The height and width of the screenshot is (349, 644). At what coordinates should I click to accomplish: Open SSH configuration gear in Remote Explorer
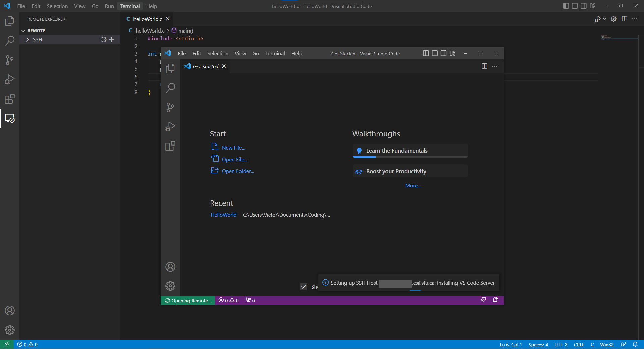(x=103, y=40)
